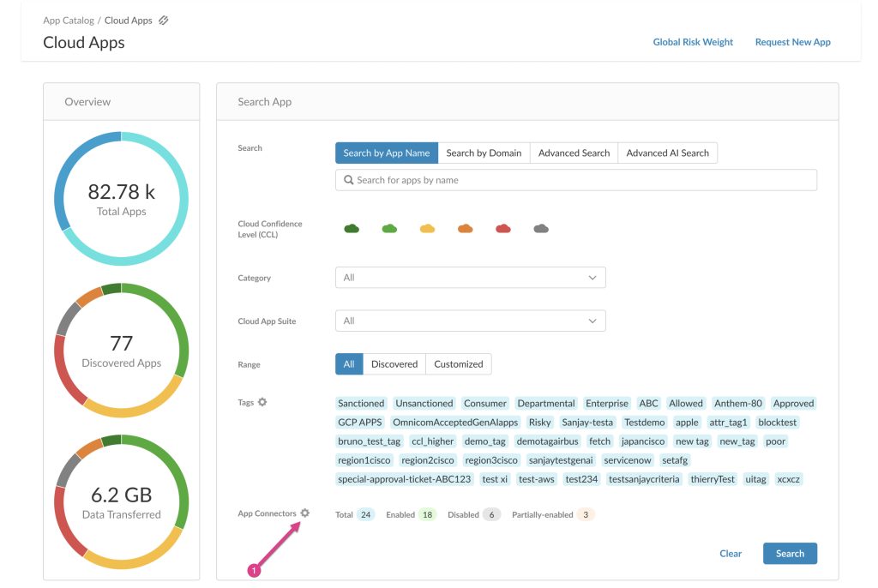Viewport: 878px width, 588px height.
Task: Switch to Advanced AI Search tab
Action: [x=667, y=153]
